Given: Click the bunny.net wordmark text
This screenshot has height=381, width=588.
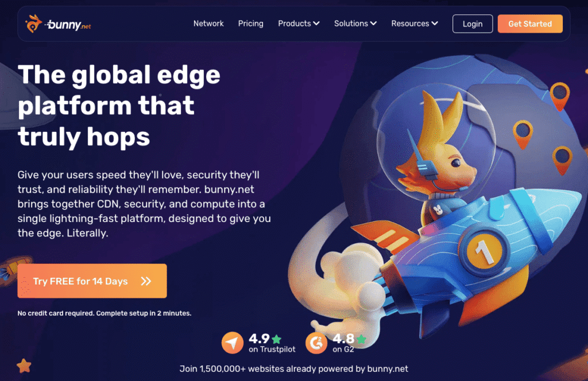Looking at the screenshot, I should click(x=68, y=25).
